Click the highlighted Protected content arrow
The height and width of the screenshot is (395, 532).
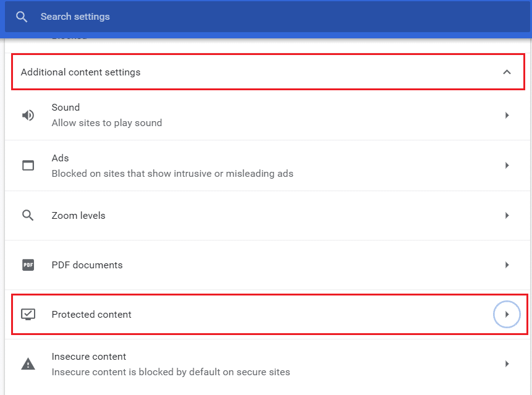pos(507,315)
